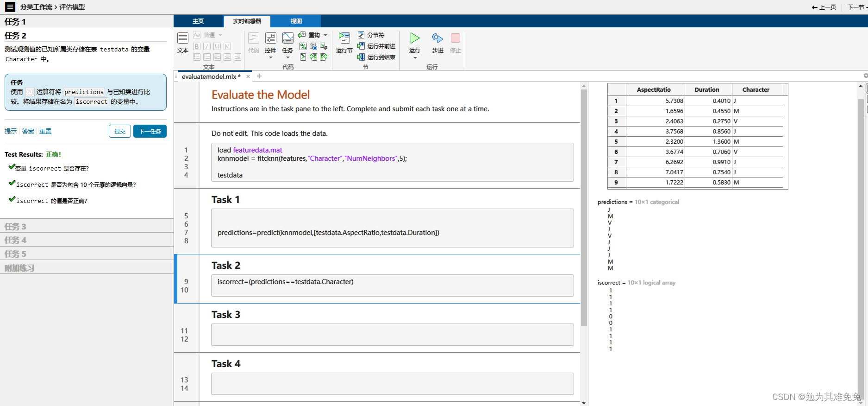Click the Classification Workflow (分类工作流) breadcrumb
Viewport: 868px width, 406px height.
tap(36, 7)
